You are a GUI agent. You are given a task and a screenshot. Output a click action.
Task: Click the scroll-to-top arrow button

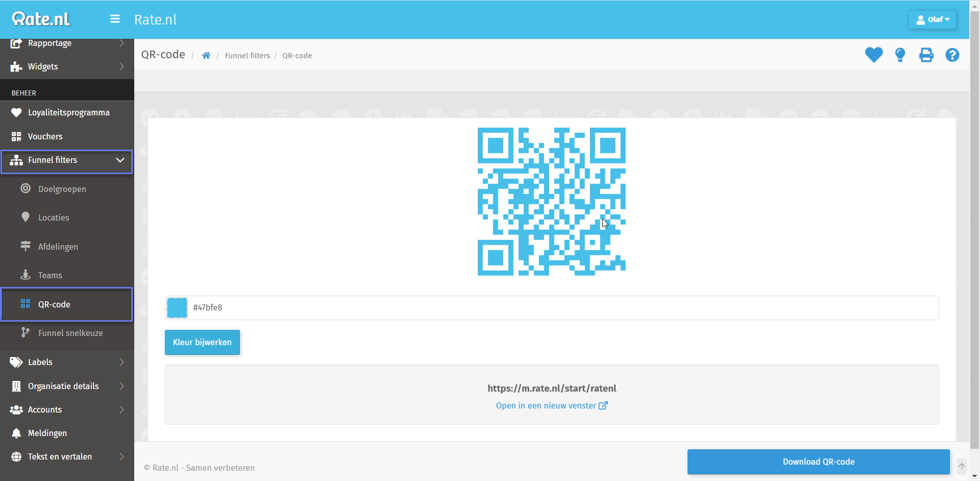(x=962, y=466)
